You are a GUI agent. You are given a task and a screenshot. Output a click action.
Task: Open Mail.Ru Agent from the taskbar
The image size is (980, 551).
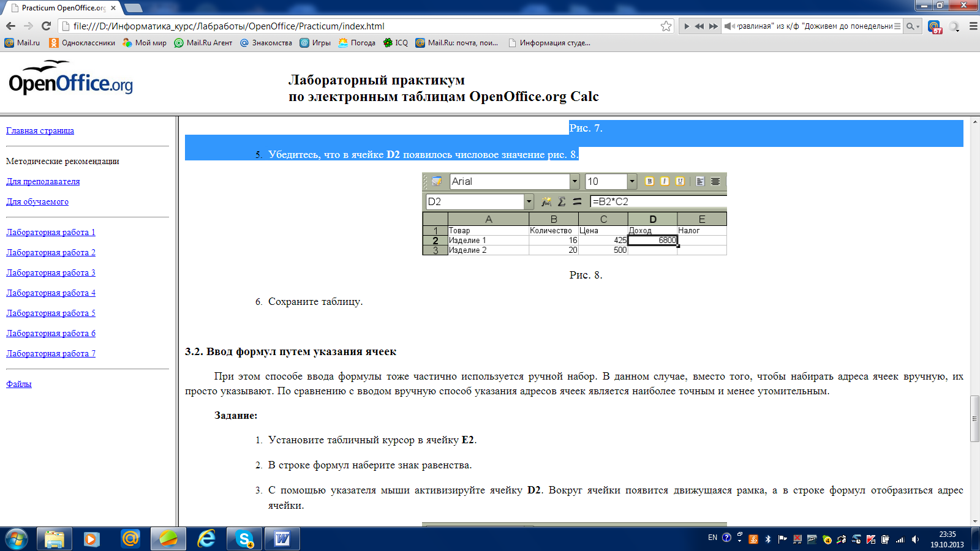130,539
